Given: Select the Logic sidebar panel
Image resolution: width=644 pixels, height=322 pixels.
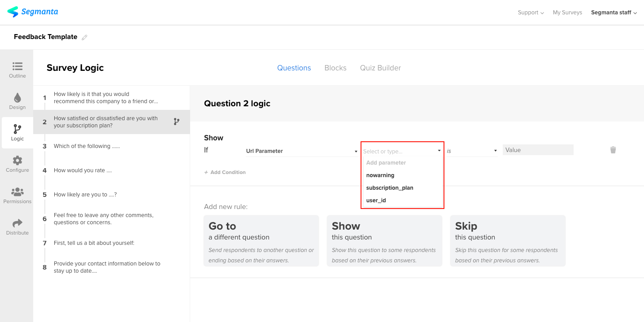Looking at the screenshot, I should coord(17,133).
